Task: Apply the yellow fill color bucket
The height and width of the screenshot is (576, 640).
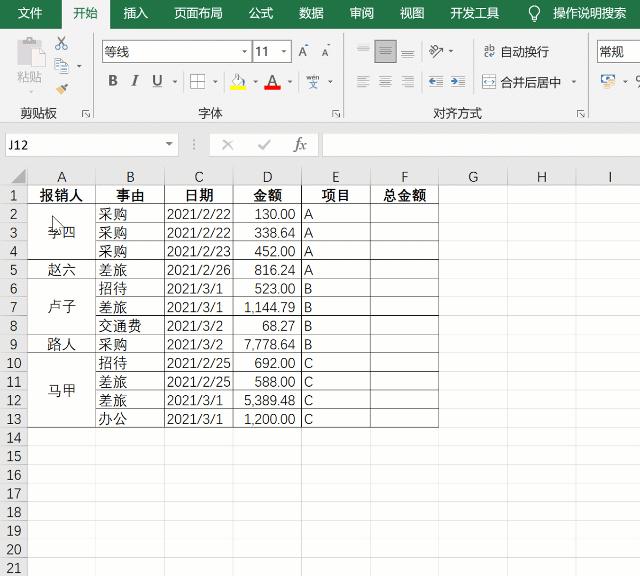Action: click(x=238, y=81)
